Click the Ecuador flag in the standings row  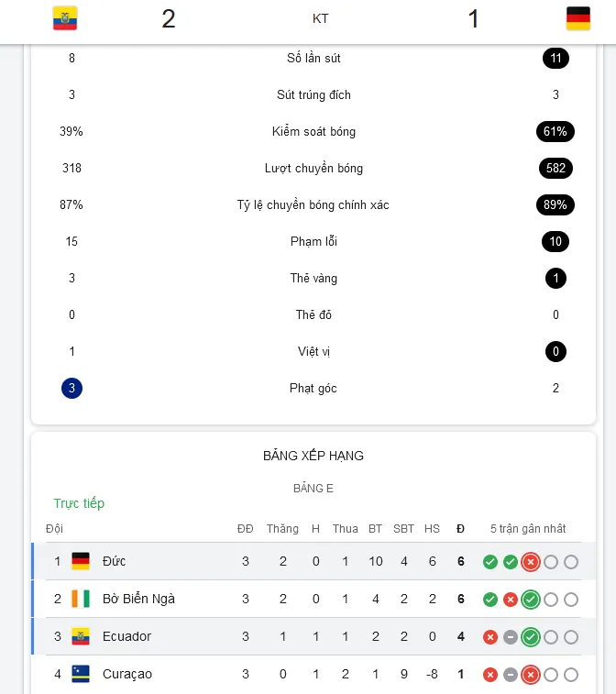point(81,636)
